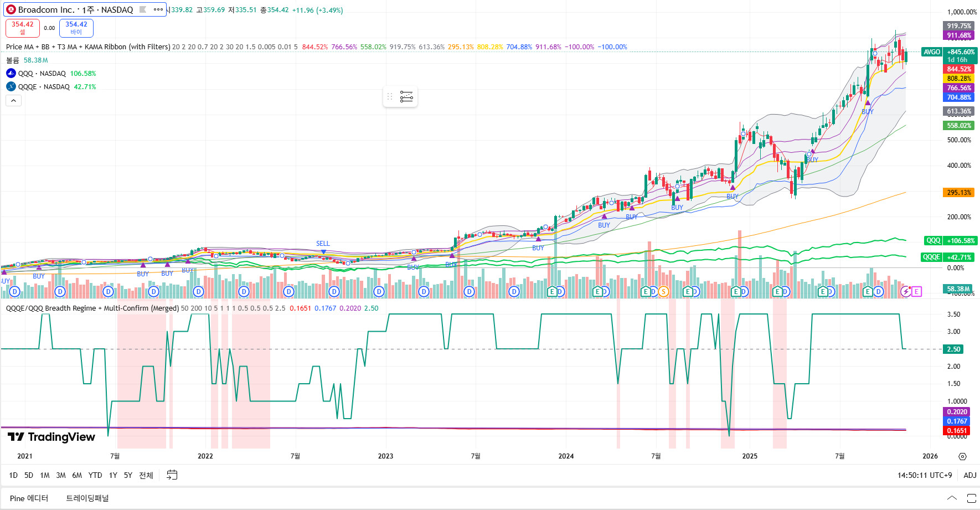Select the 5D date range
The width and height of the screenshot is (980, 510).
point(29,475)
